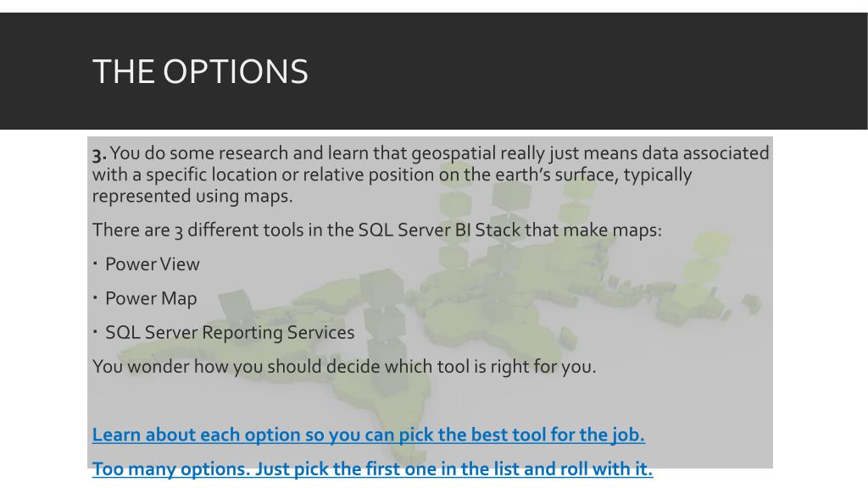Click the bullet marker before Power Map
868x488 pixels.
coord(95,298)
